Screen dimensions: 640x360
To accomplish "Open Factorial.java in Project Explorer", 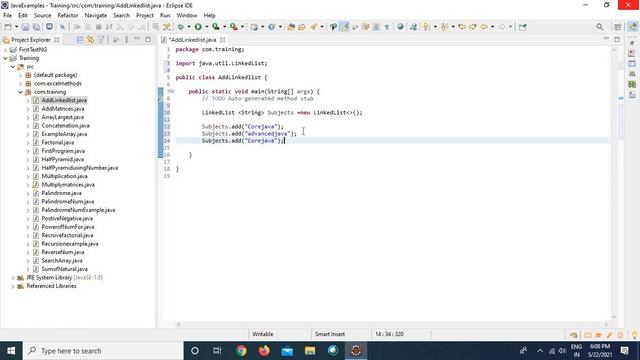I will point(58,142).
